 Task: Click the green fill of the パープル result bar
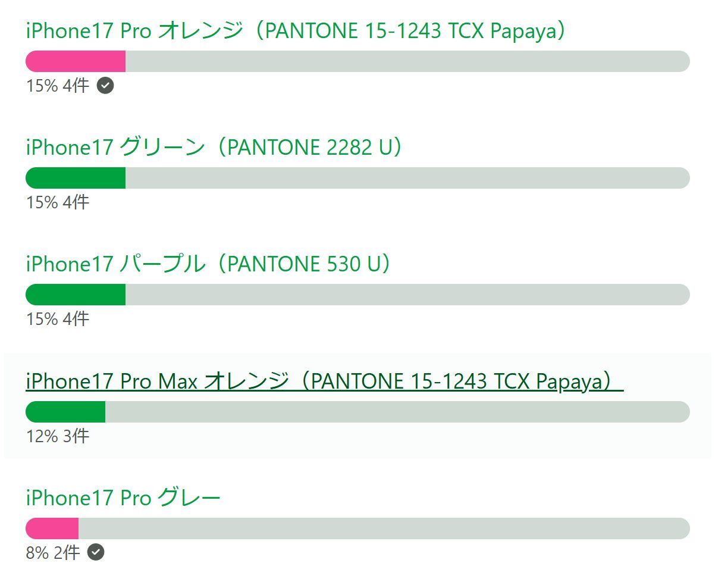(76, 295)
